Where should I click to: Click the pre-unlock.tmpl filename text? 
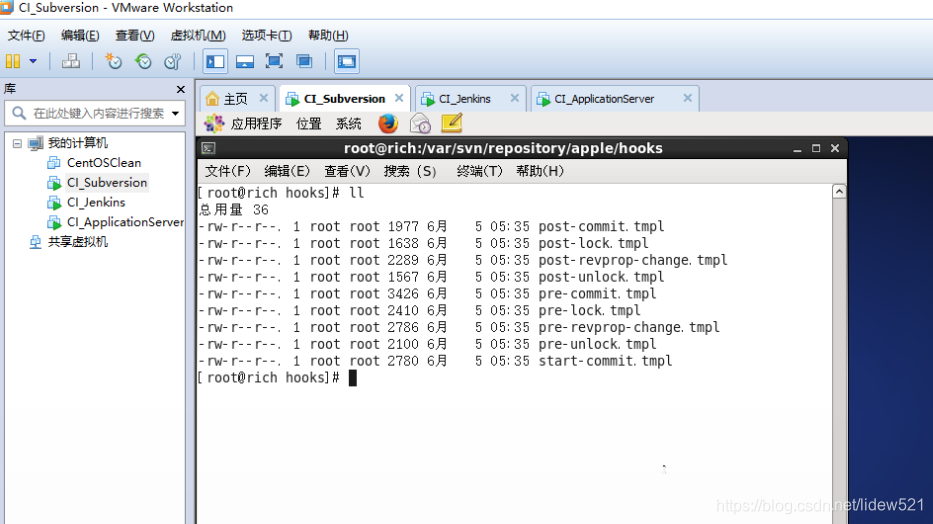[x=597, y=344]
